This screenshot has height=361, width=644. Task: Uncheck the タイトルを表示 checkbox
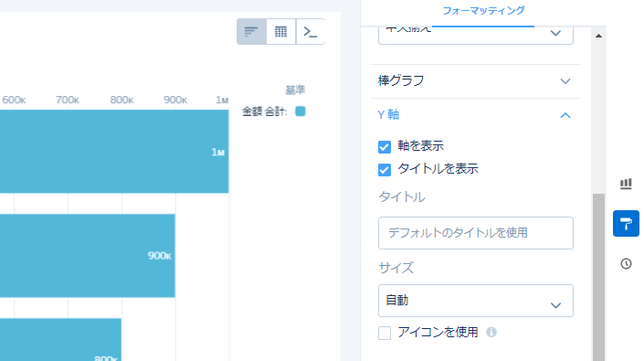(385, 170)
